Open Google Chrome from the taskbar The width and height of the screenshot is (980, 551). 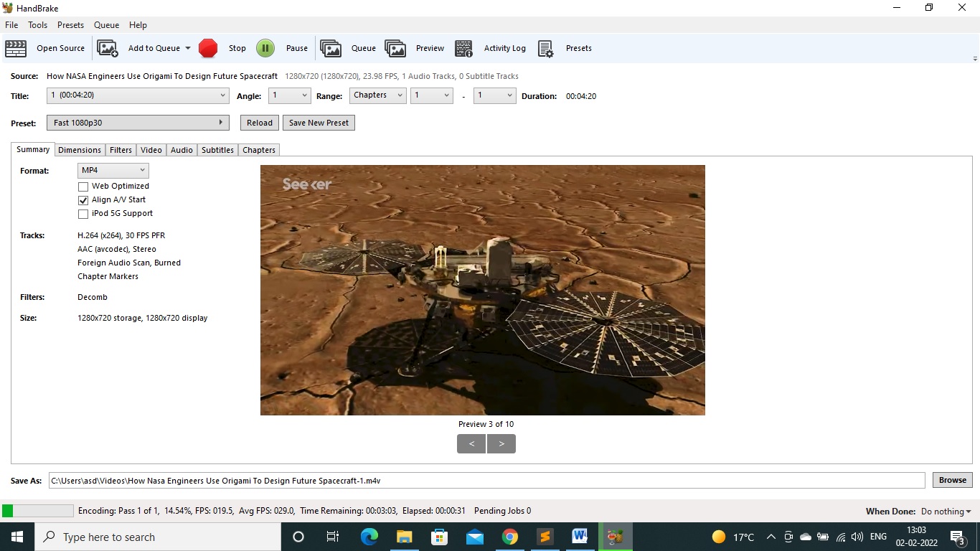pyautogui.click(x=510, y=537)
